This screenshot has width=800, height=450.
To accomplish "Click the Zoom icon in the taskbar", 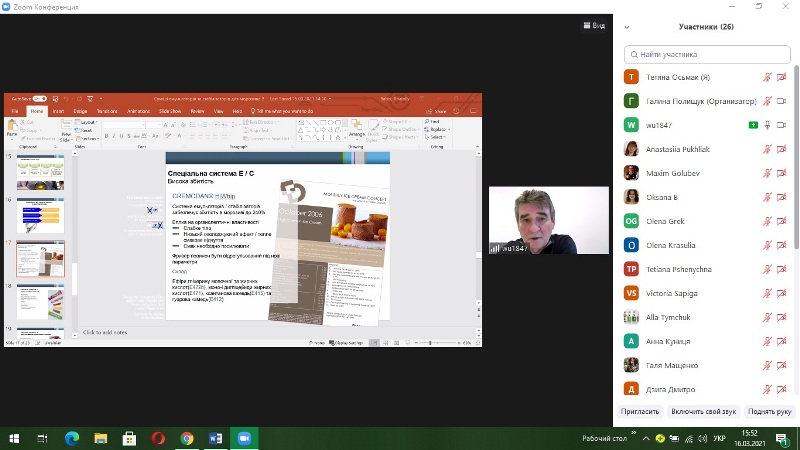I will (243, 438).
